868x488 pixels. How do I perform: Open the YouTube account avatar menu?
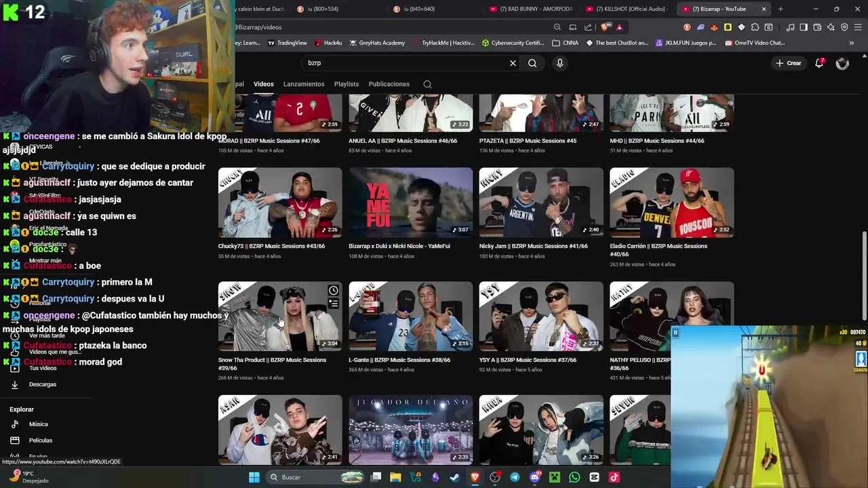click(x=842, y=63)
